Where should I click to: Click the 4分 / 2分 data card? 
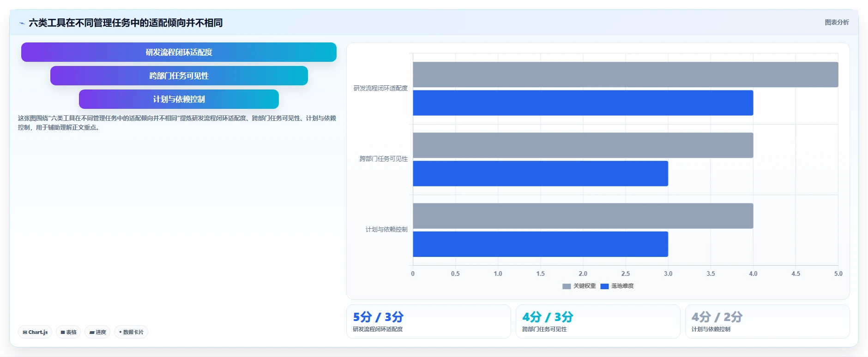(767, 321)
